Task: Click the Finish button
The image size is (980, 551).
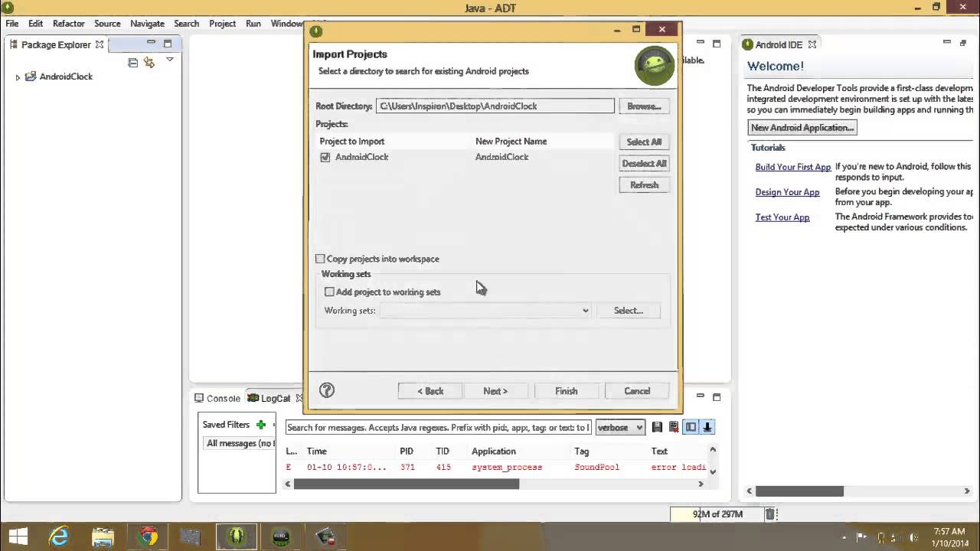Action: pos(567,391)
